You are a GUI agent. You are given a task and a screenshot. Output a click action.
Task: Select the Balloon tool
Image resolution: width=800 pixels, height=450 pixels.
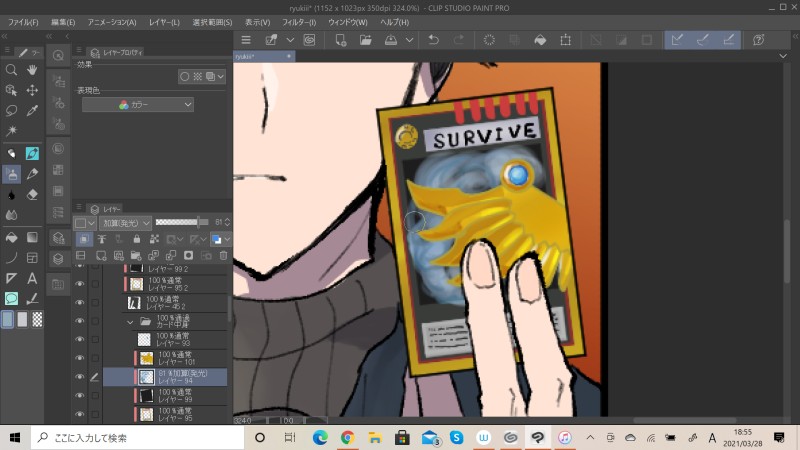coord(11,298)
